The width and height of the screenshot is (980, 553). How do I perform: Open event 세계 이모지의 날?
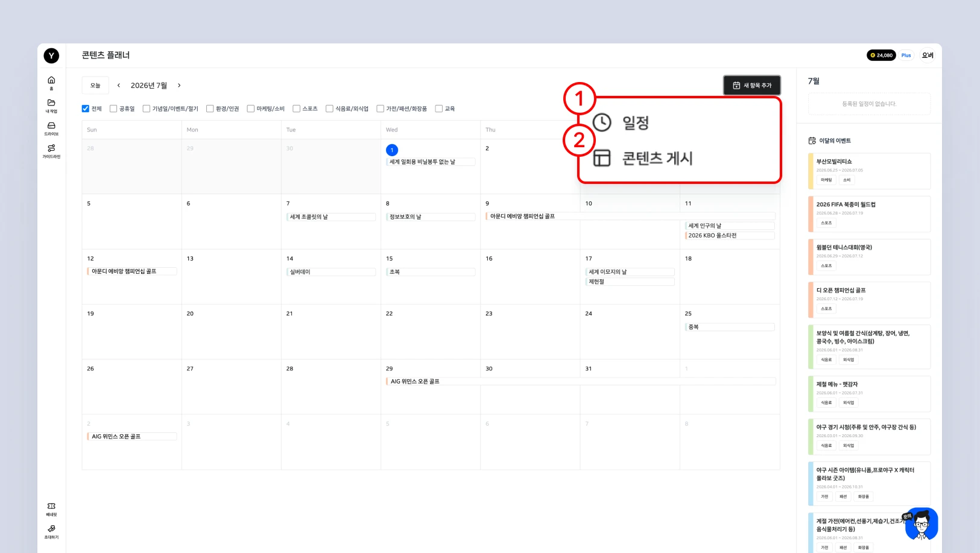(x=630, y=272)
